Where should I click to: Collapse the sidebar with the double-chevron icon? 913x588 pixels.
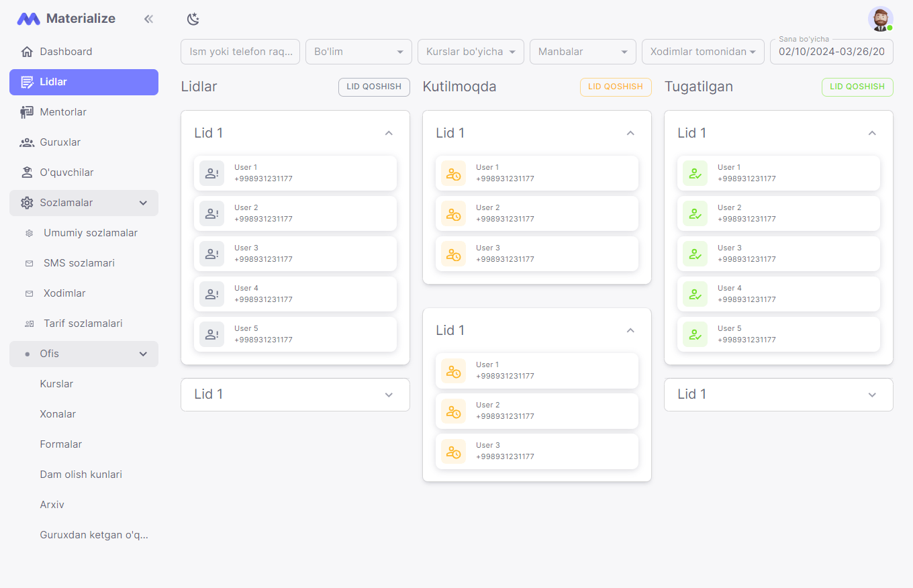pyautogui.click(x=148, y=19)
